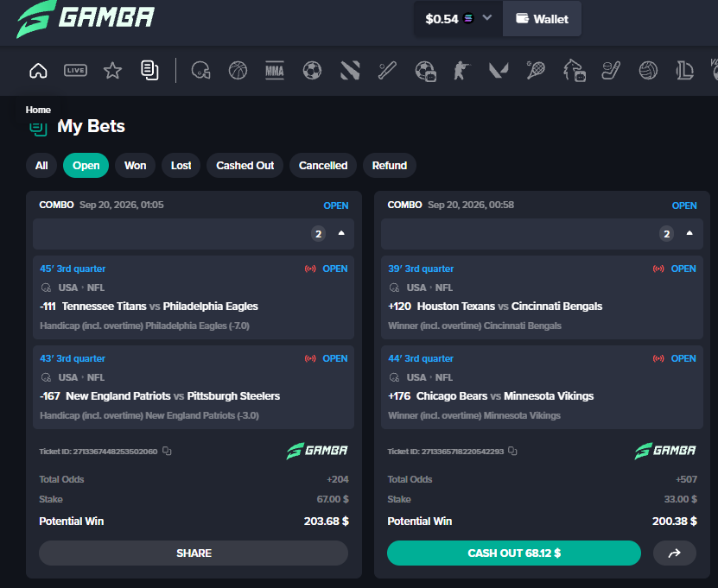The image size is (718, 588).
Task: Open New England Patriots vs Pittsburgh Steelers
Action: click(173, 396)
